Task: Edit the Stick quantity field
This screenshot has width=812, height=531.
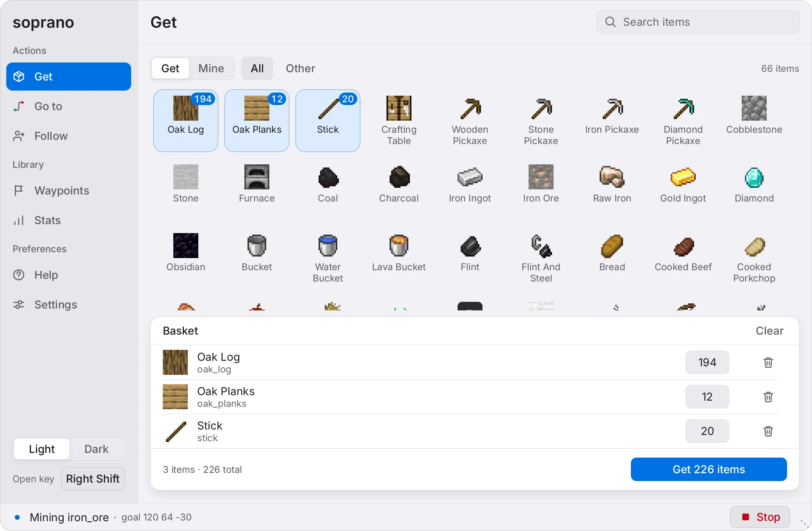Action: point(707,431)
